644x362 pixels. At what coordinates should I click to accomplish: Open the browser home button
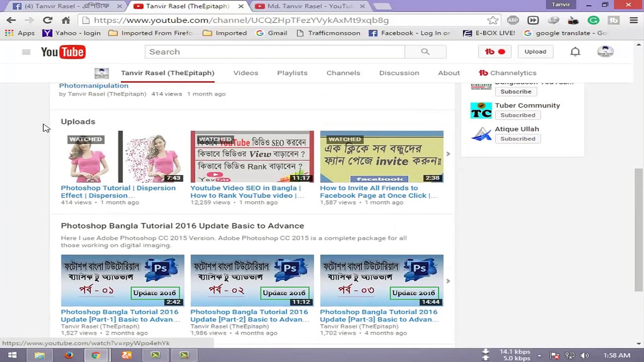(65, 20)
